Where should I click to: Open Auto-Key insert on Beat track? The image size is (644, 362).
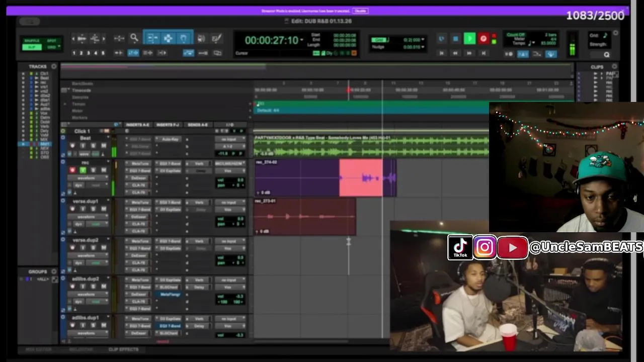click(x=169, y=139)
